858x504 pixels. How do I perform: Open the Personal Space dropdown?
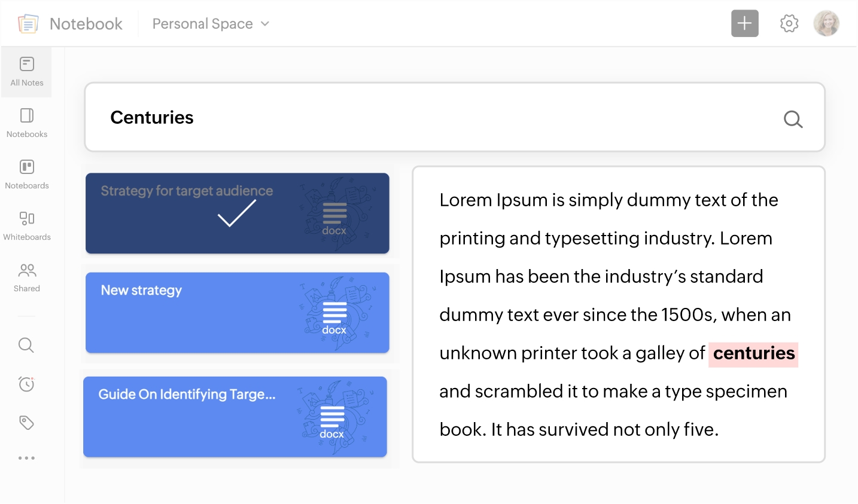(x=211, y=24)
